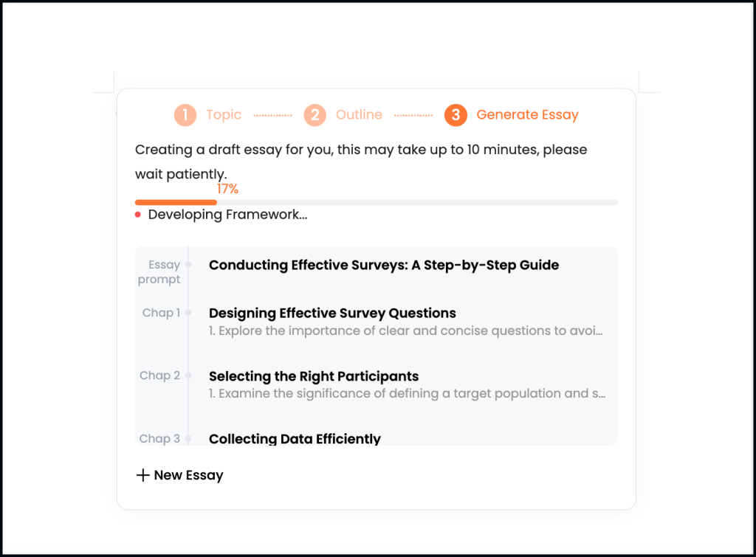
Task: Click the step 3 numbered circle icon
Action: click(456, 115)
